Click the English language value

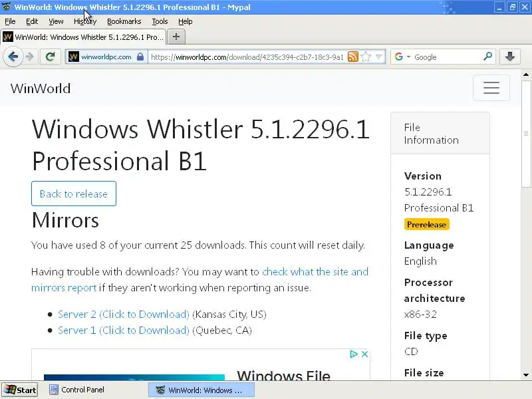[420, 261]
